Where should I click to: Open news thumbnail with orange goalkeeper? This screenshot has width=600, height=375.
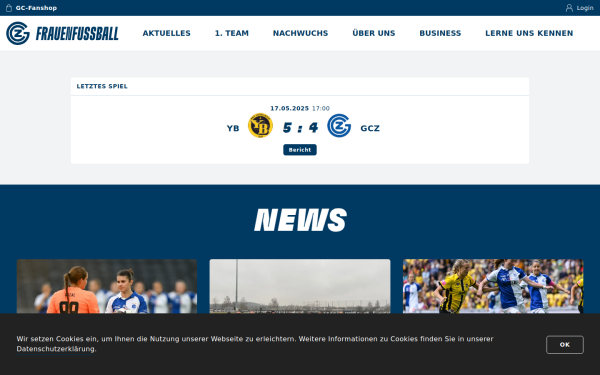(x=107, y=286)
